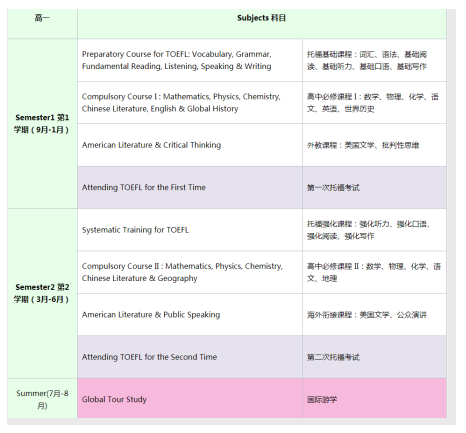Click the 海外衔接课程 Chinese description cell
Viewport: 466px width, 433px height.
pyautogui.click(x=375, y=314)
